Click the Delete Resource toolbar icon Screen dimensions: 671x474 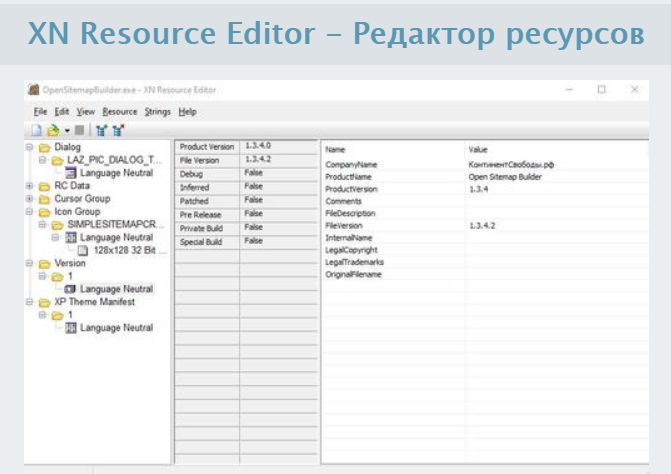click(x=119, y=130)
